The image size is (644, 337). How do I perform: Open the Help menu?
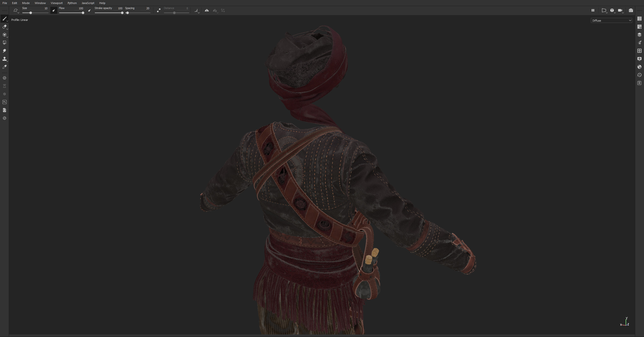tap(102, 3)
